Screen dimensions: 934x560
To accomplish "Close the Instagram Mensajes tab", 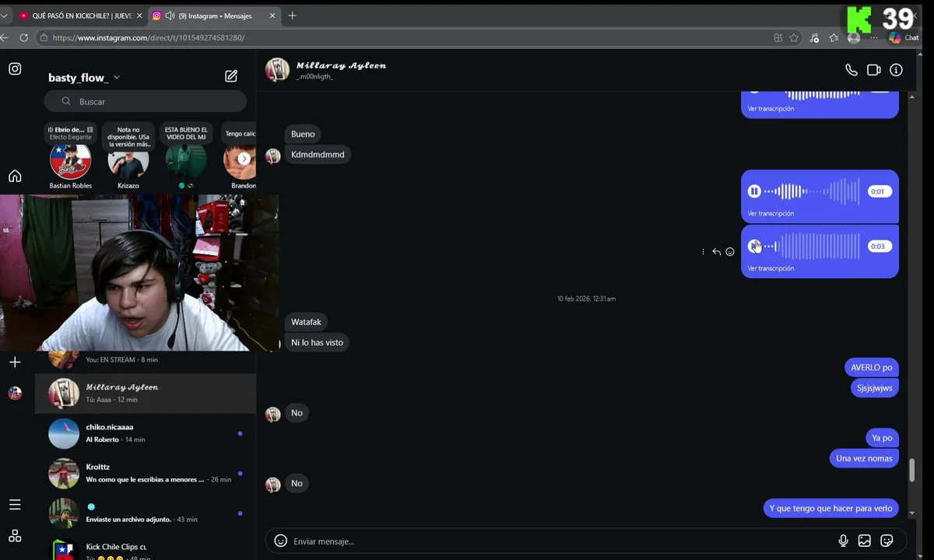I will (272, 16).
